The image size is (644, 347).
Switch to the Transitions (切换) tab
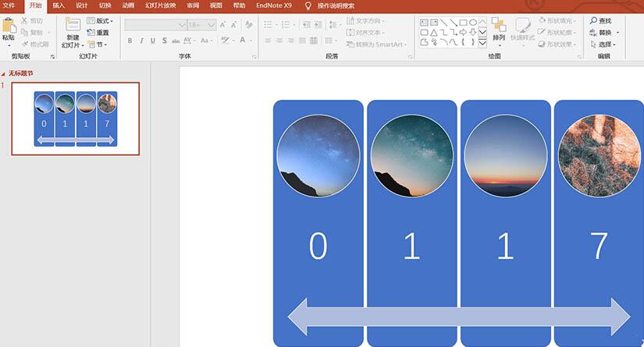(x=105, y=5)
